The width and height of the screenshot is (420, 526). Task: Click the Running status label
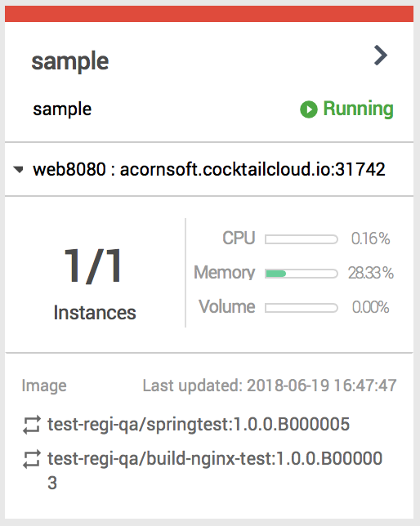[x=358, y=109]
